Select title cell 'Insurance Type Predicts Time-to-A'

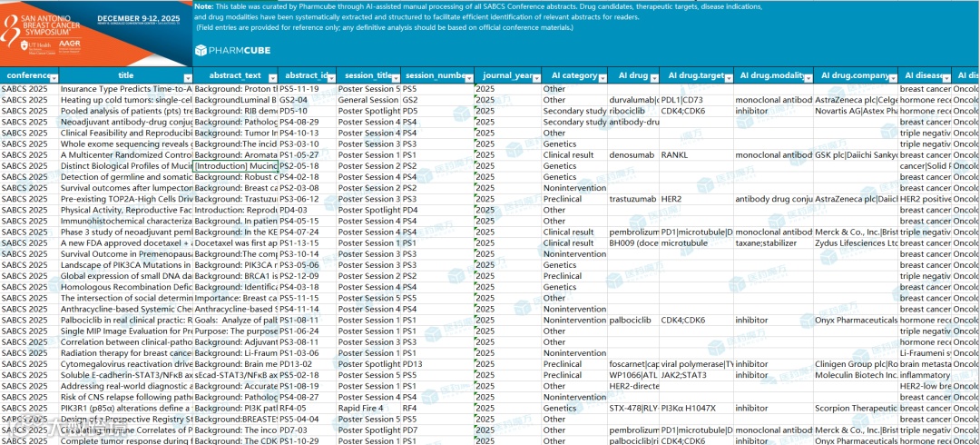point(126,89)
